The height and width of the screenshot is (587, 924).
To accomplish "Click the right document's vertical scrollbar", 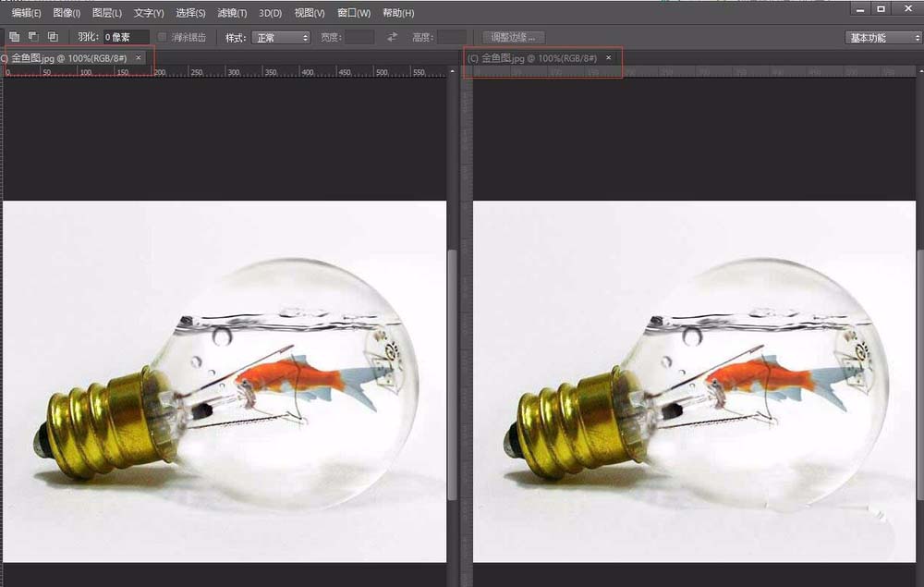I will click(x=920, y=370).
